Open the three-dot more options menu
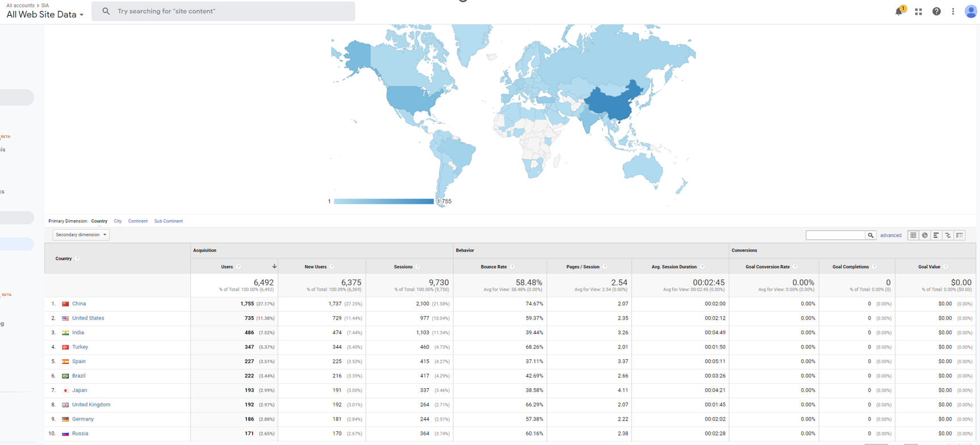 pos(953,11)
